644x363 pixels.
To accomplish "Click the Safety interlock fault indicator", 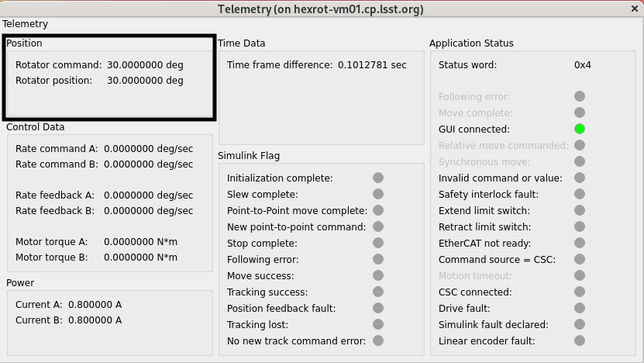I will click(580, 194).
